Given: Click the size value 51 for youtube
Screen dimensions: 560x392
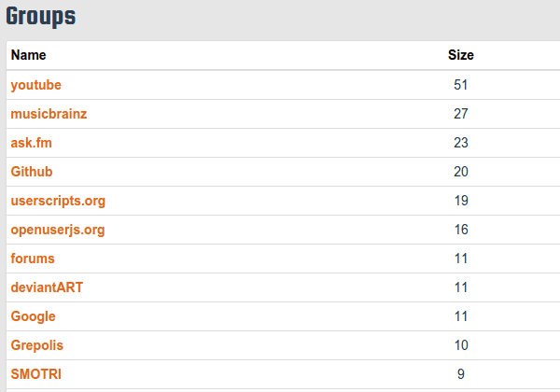Looking at the screenshot, I should 461,85.
